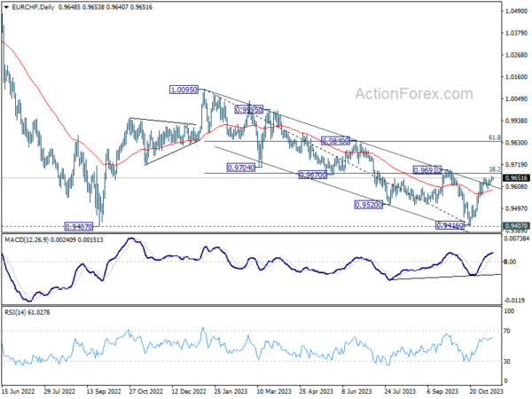Select the 15 Jun 2022 date label
This screenshot has height=399, width=532.
pos(19,391)
